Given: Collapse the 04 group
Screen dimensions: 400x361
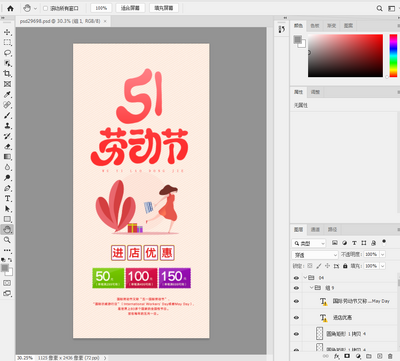Looking at the screenshot, I should (x=305, y=278).
